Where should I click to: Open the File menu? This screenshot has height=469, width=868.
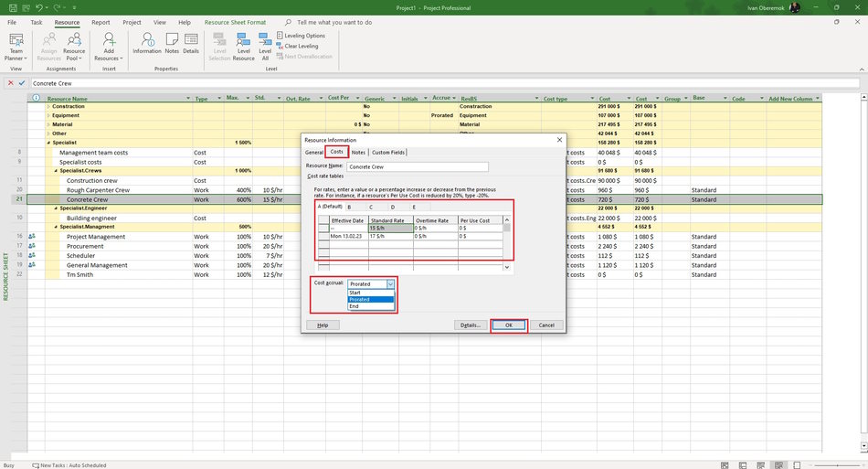click(12, 22)
